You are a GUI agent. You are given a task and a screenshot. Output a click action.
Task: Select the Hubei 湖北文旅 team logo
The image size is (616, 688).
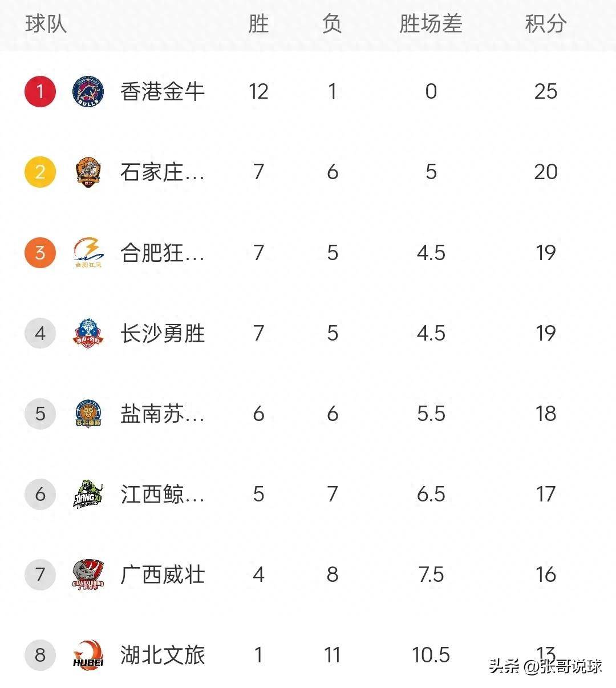pos(88,655)
